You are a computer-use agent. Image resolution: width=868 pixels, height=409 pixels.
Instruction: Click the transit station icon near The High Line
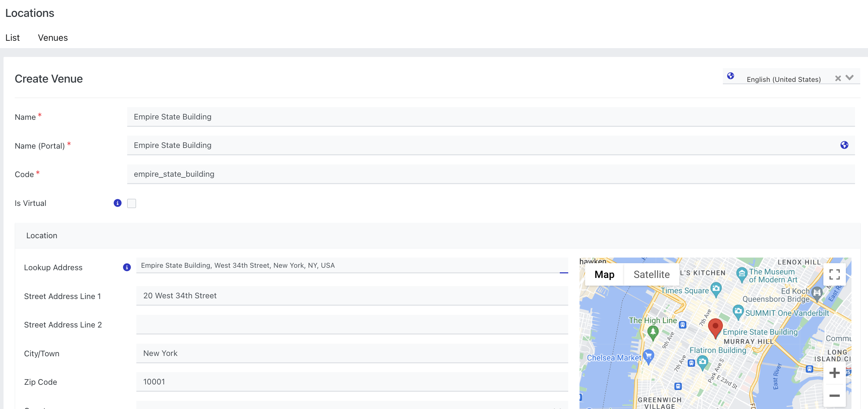tap(682, 325)
